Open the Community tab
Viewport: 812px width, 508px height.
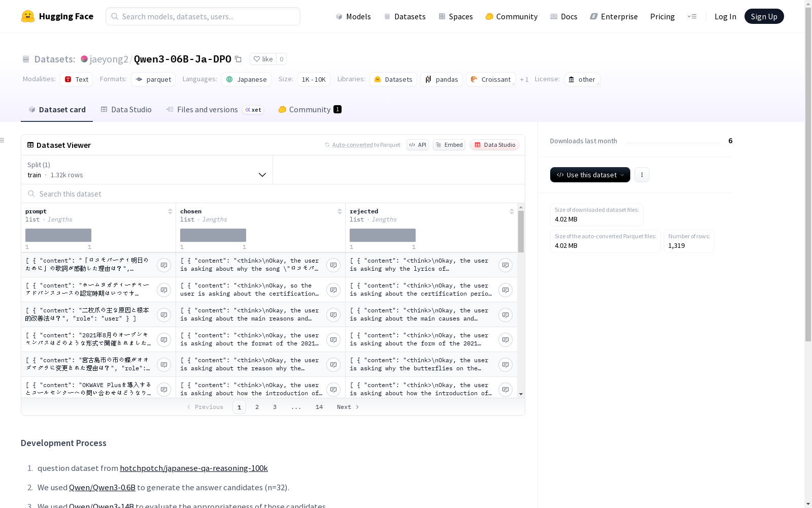(310, 110)
